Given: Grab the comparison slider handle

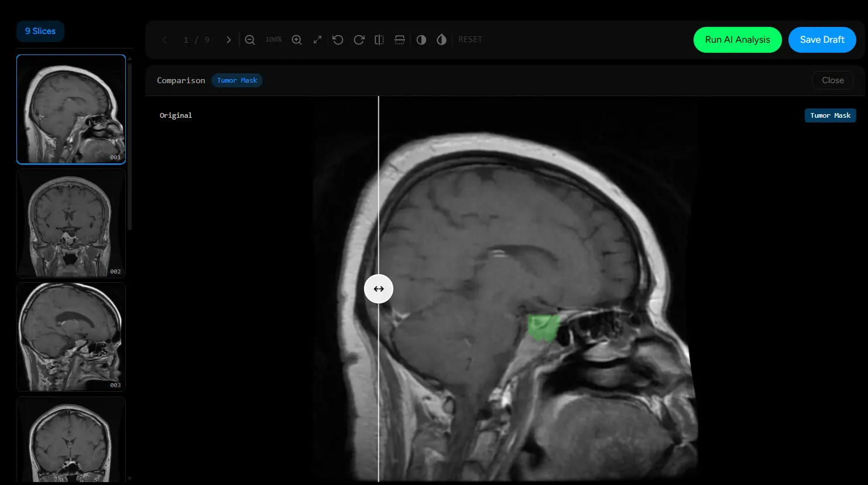Looking at the screenshot, I should pyautogui.click(x=379, y=289).
